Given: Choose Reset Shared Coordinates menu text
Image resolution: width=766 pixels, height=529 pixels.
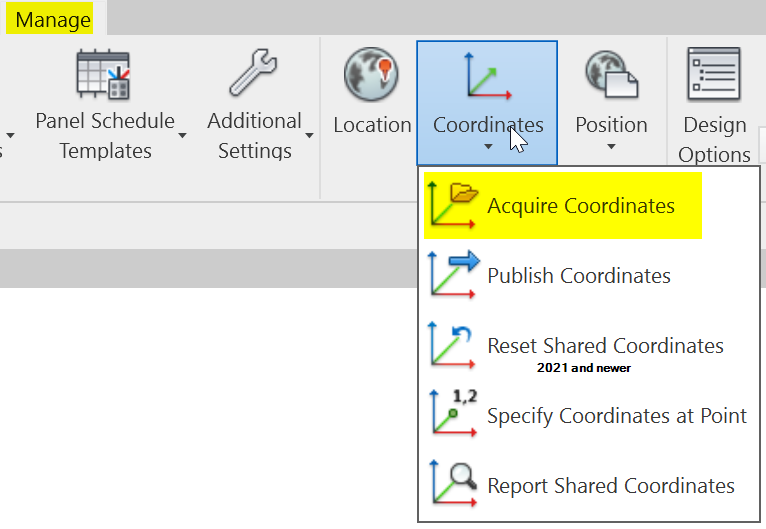Looking at the screenshot, I should click(x=605, y=346).
